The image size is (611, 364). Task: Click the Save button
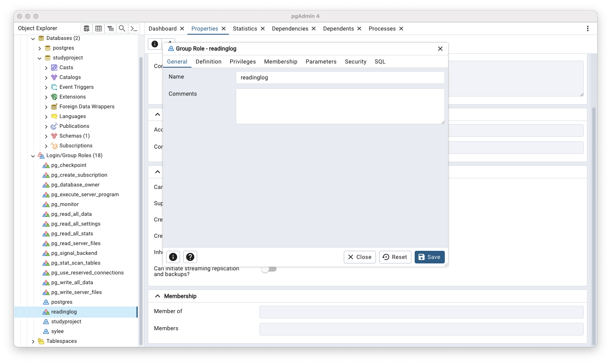(430, 257)
